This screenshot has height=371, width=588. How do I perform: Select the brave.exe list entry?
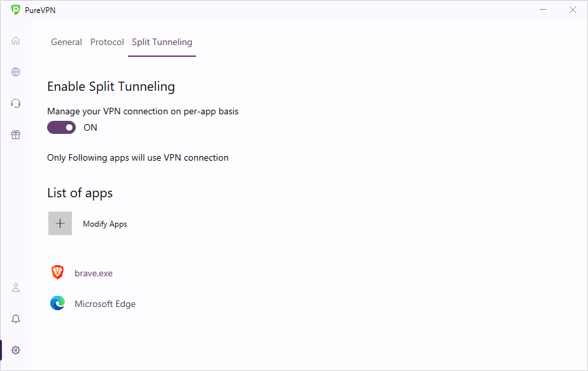(x=93, y=273)
